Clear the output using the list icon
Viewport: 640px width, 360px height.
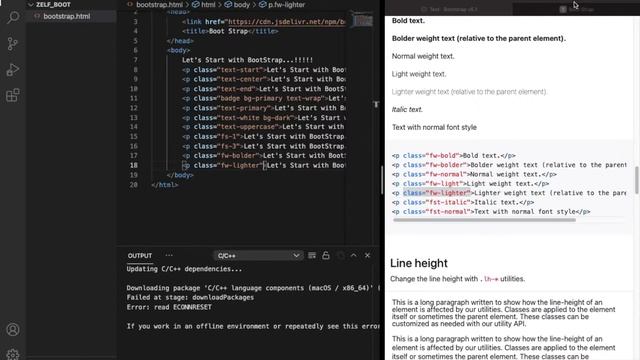pos(312,256)
